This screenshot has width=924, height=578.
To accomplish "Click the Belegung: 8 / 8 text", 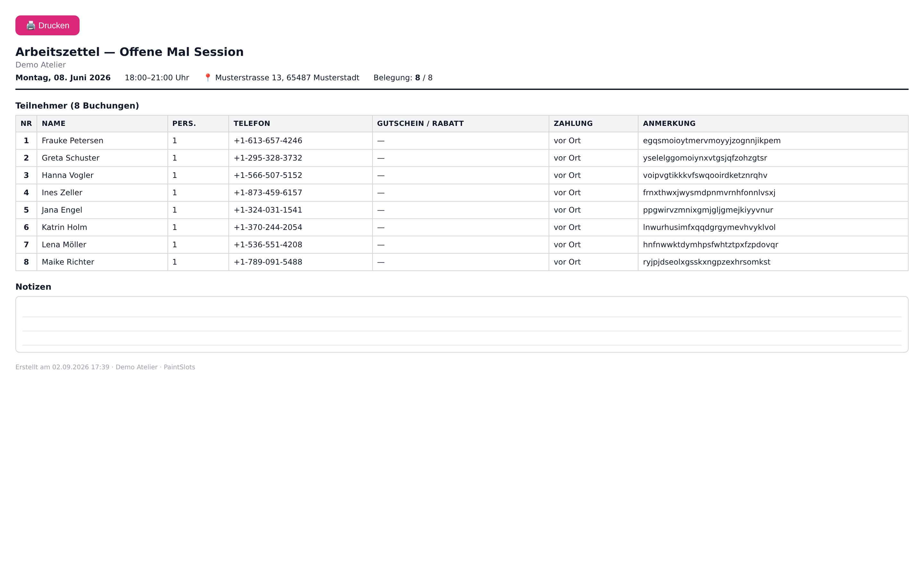I will click(403, 78).
